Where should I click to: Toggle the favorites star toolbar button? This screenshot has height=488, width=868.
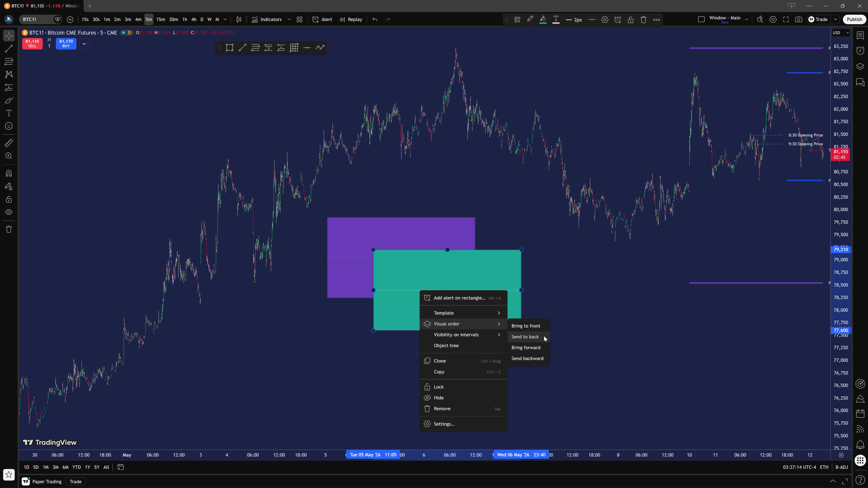[x=9, y=474]
